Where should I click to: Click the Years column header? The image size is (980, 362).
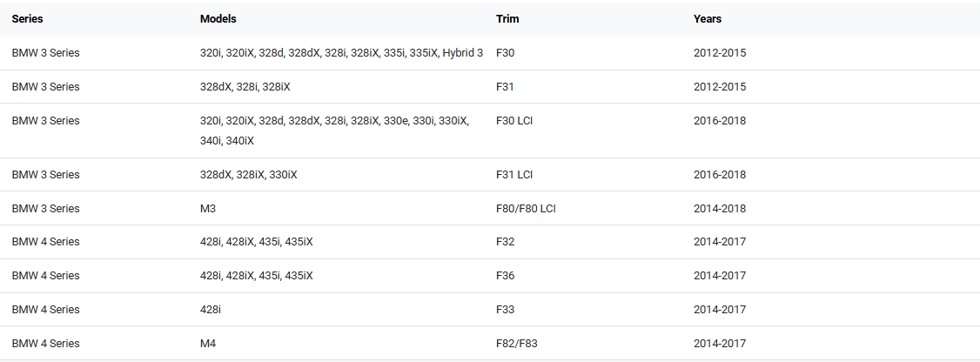[x=707, y=18]
